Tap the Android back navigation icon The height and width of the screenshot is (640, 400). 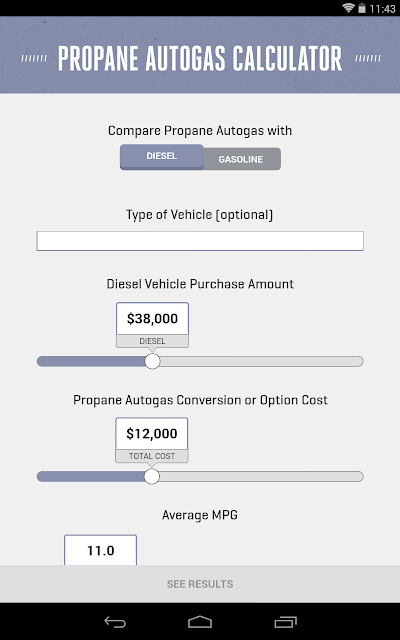pos(115,622)
